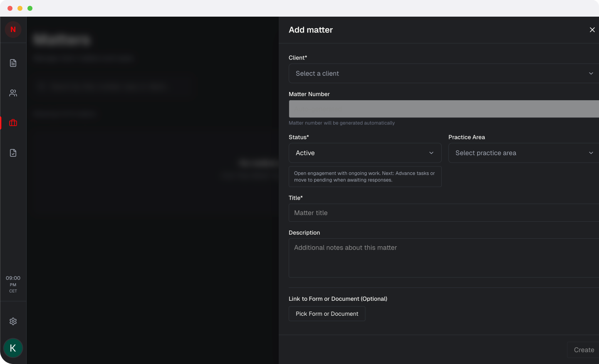Open the Documents page icon in sidebar
The width and height of the screenshot is (599, 364).
pyautogui.click(x=13, y=63)
